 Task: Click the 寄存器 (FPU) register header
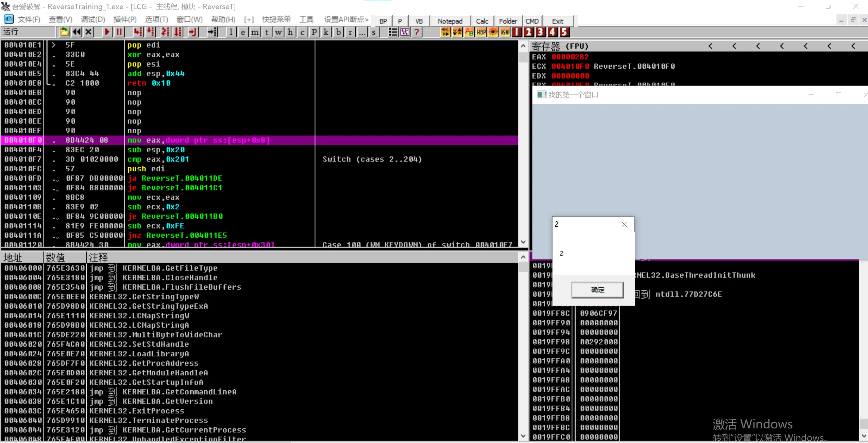coord(560,46)
